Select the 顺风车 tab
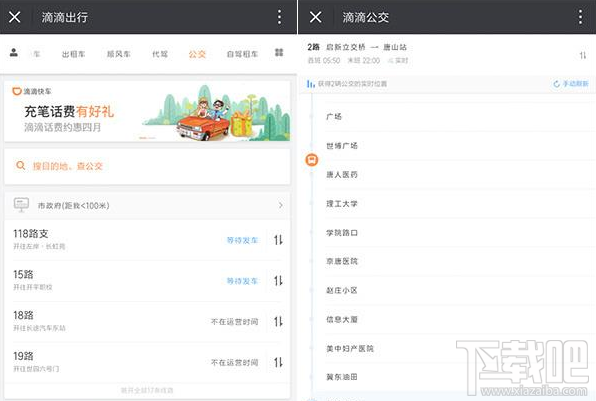 click(119, 54)
